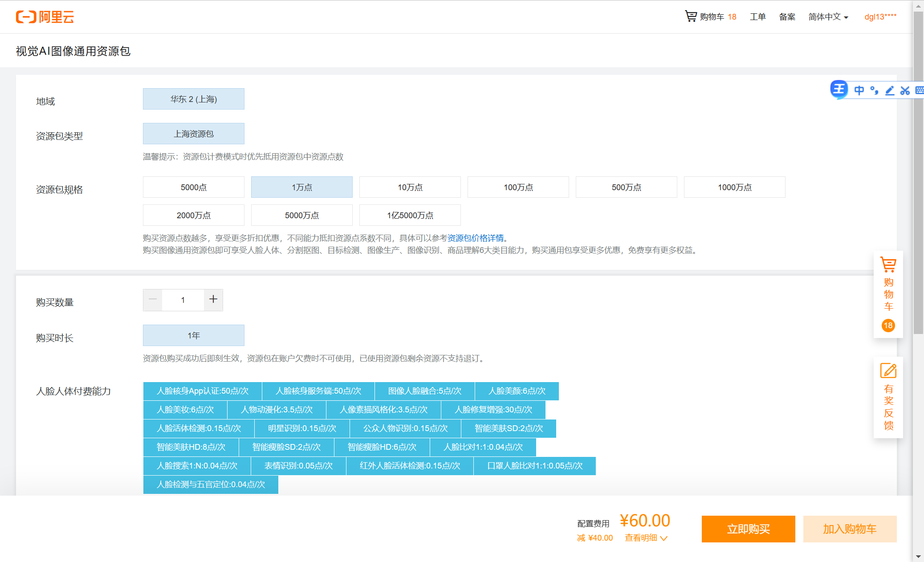Toggle IME punctuation mode icon
The width and height of the screenshot is (924, 562).
874,90
